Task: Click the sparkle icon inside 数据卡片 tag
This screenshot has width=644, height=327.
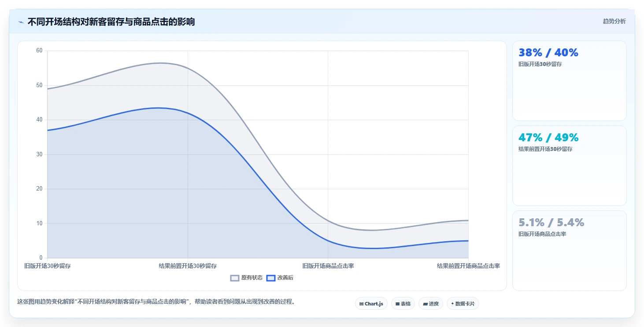Action: click(452, 304)
